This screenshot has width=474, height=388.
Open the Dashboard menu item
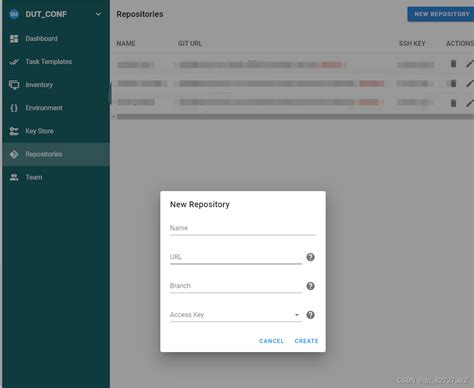tap(56, 39)
